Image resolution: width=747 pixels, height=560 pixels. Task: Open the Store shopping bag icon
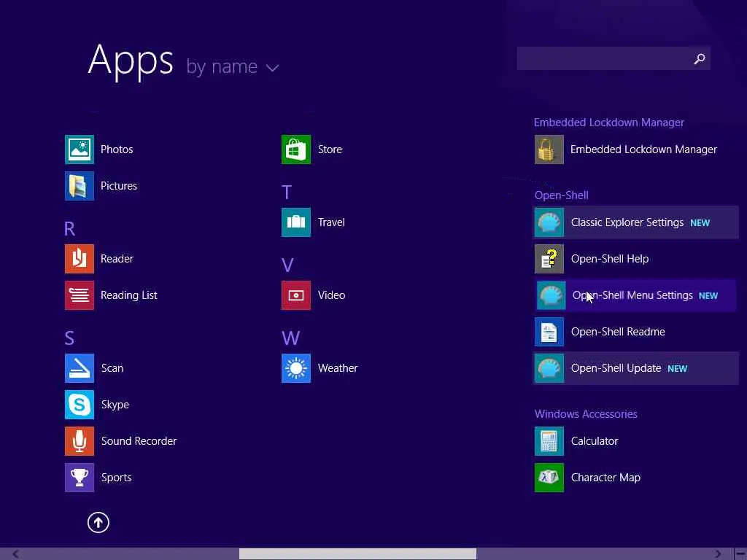[296, 149]
